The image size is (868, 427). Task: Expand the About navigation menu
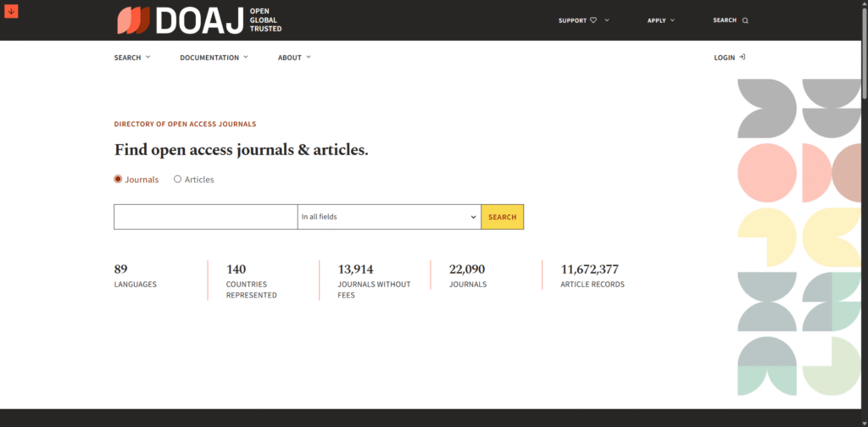point(294,58)
